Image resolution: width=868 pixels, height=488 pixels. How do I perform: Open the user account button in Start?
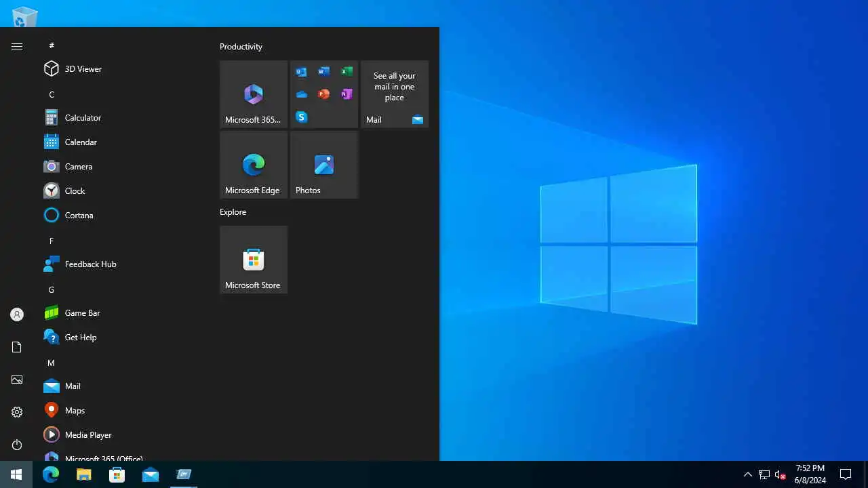pos(17,314)
